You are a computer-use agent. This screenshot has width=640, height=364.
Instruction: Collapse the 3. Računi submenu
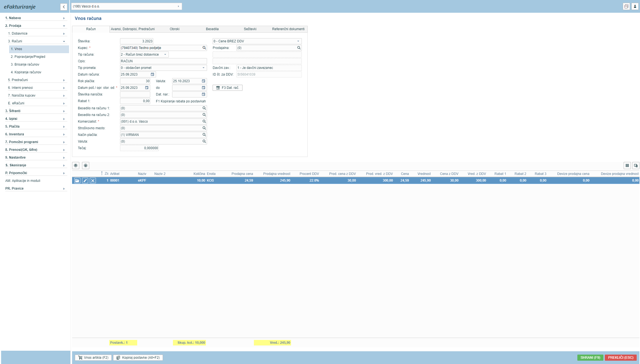pyautogui.click(x=37, y=41)
